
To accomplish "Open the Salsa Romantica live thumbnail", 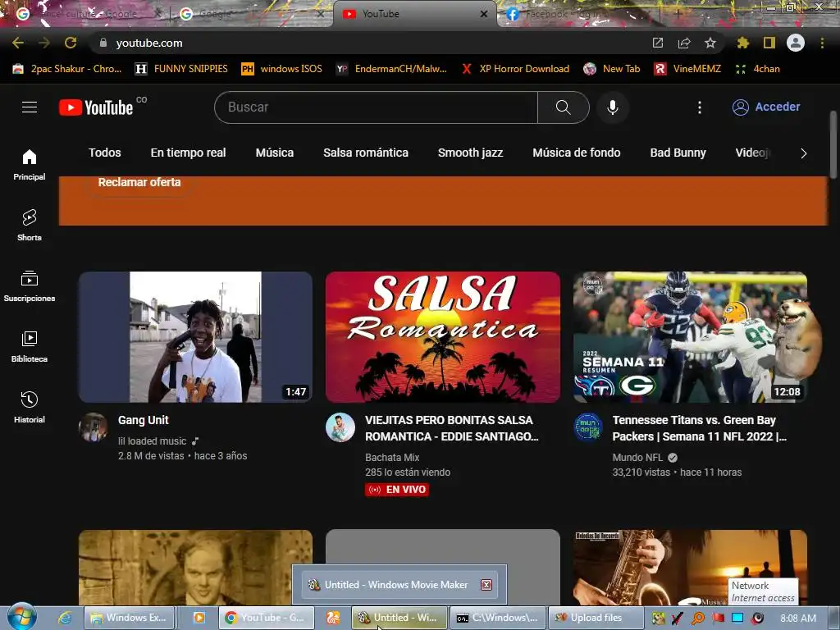I will tap(442, 337).
